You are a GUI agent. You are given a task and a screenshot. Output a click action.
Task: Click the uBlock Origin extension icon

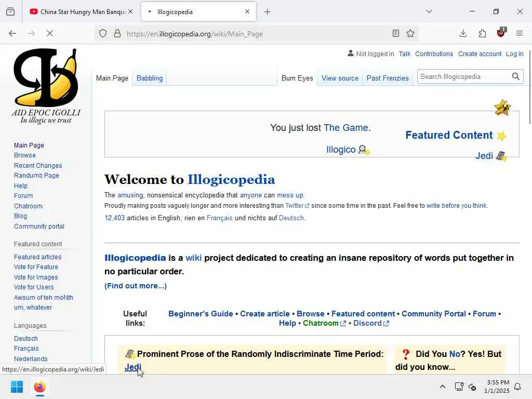click(501, 33)
